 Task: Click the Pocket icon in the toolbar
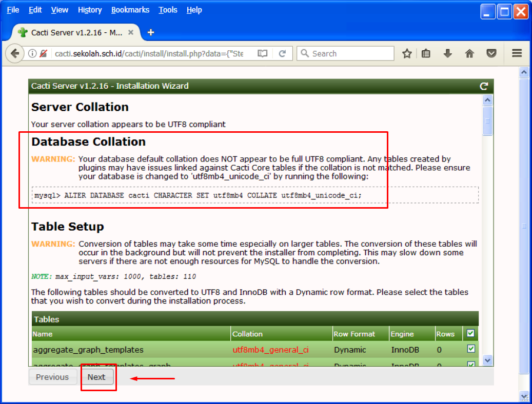[x=491, y=53]
